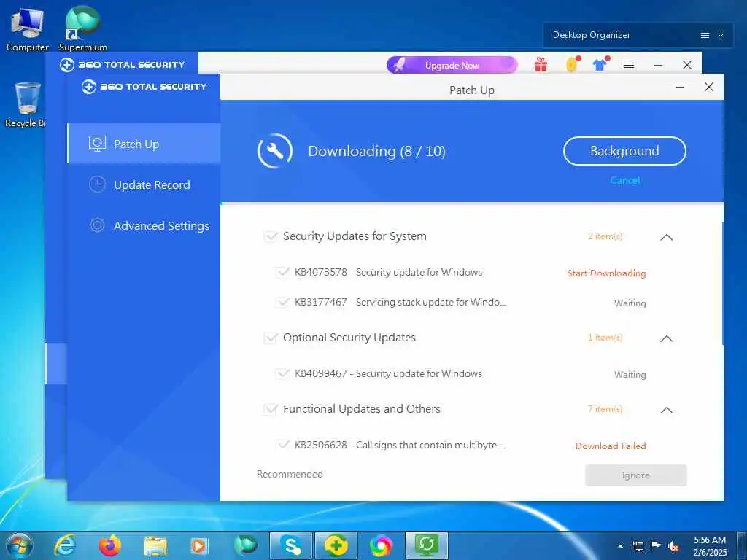Click the Start Downloading status text
Image resolution: width=747 pixels, height=560 pixels.
[x=606, y=273]
